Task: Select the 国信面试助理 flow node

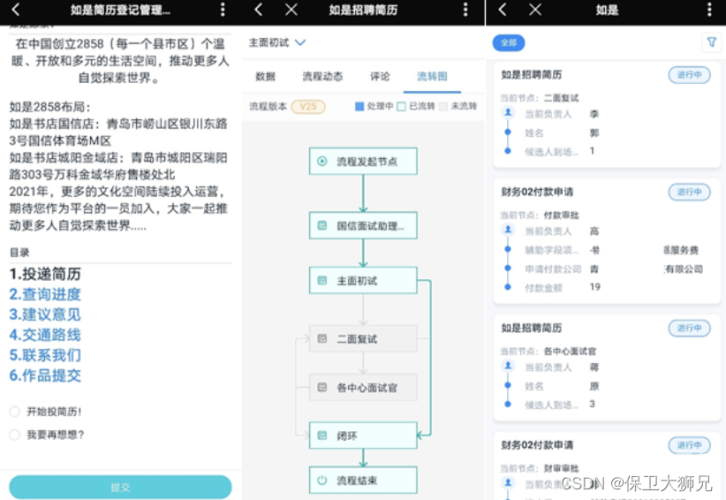Action: point(363,225)
